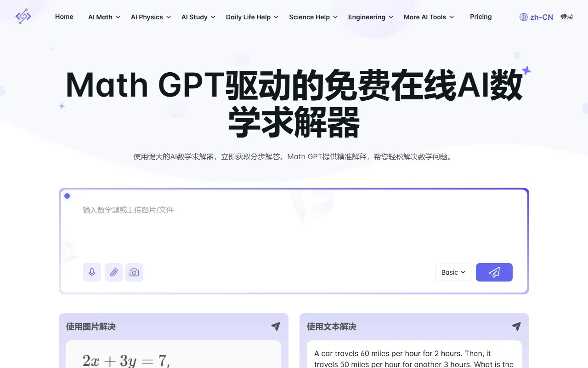Click send arrow on 使用文本解决 card

click(516, 327)
